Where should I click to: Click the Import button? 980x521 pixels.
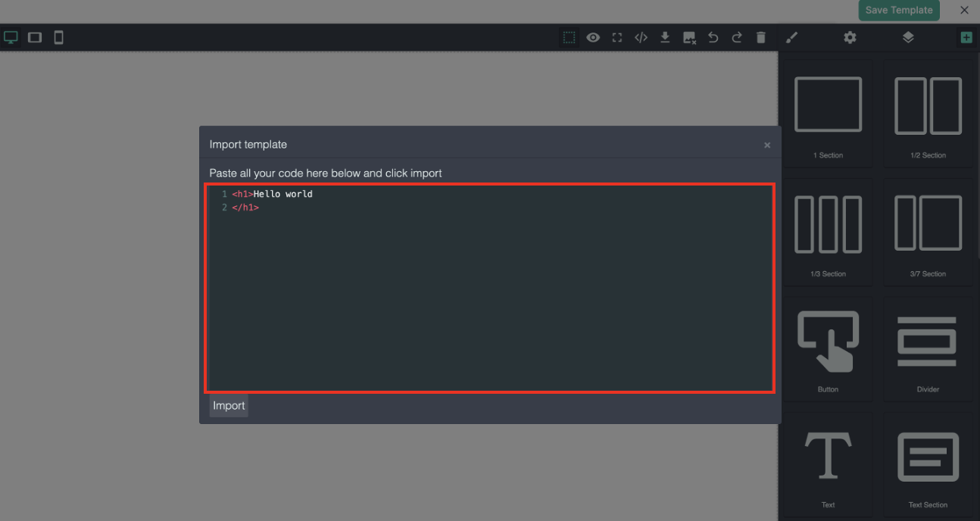pos(229,405)
